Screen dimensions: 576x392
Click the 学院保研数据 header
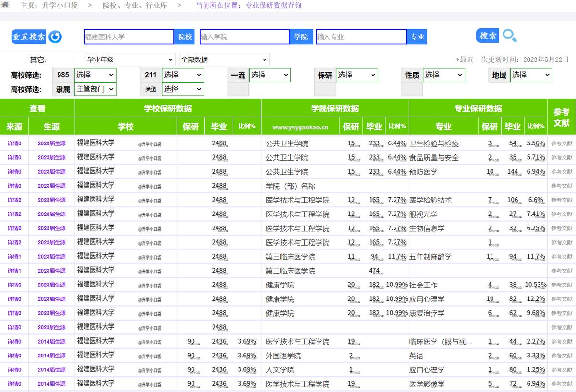tap(335, 108)
